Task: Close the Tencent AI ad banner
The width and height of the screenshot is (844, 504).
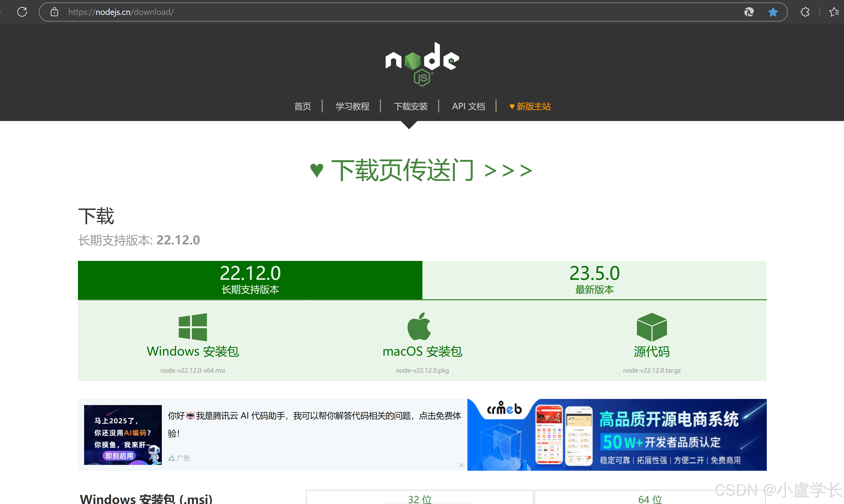Action: [x=461, y=465]
